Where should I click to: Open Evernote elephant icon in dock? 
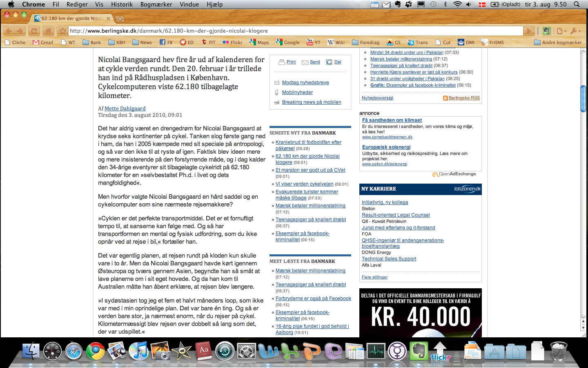pyautogui.click(x=419, y=351)
